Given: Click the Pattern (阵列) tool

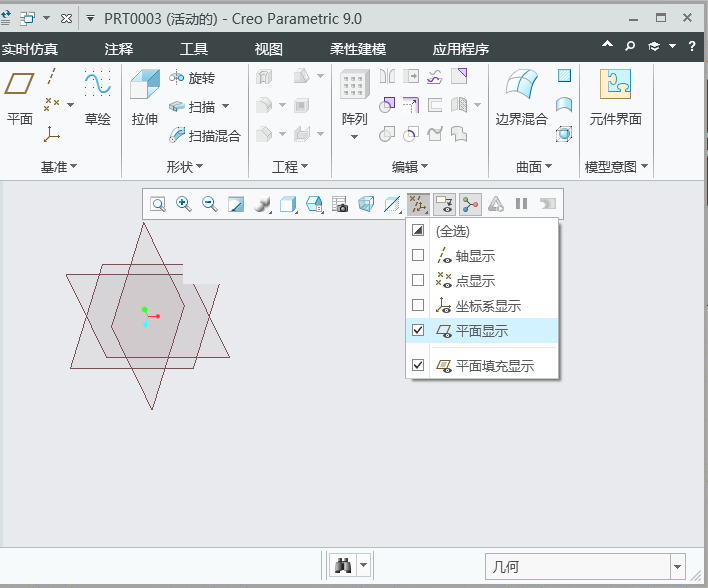Looking at the screenshot, I should click(354, 97).
